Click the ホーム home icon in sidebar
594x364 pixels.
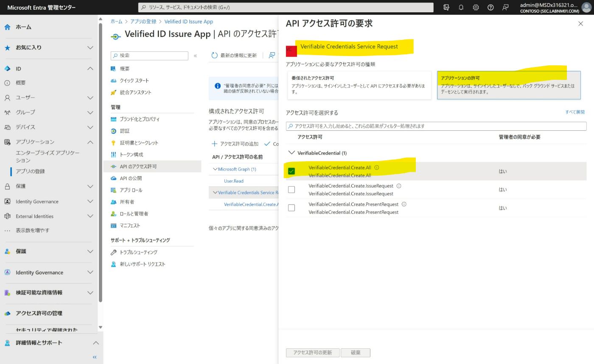point(7,27)
